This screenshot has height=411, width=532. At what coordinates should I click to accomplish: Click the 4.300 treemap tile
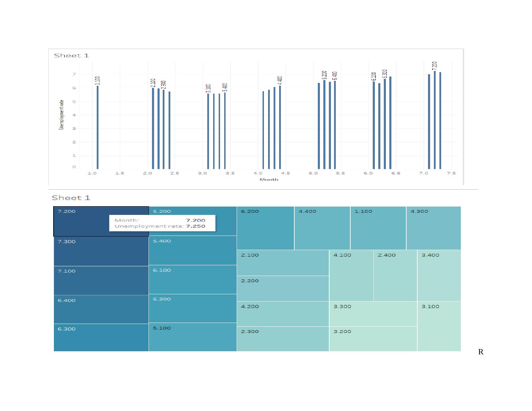(433, 228)
